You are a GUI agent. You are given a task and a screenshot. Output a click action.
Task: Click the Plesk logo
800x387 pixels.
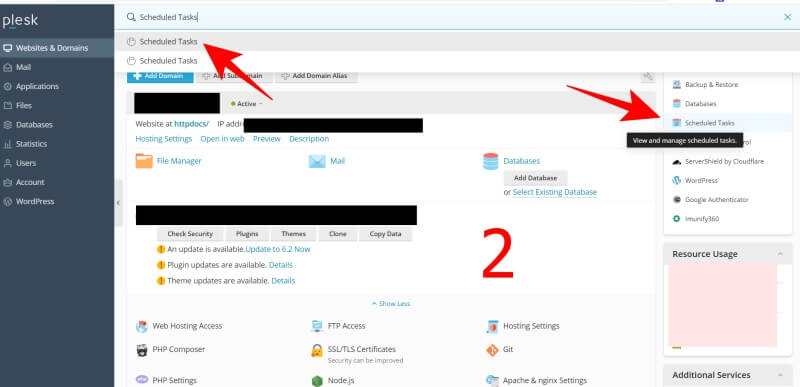tap(20, 21)
